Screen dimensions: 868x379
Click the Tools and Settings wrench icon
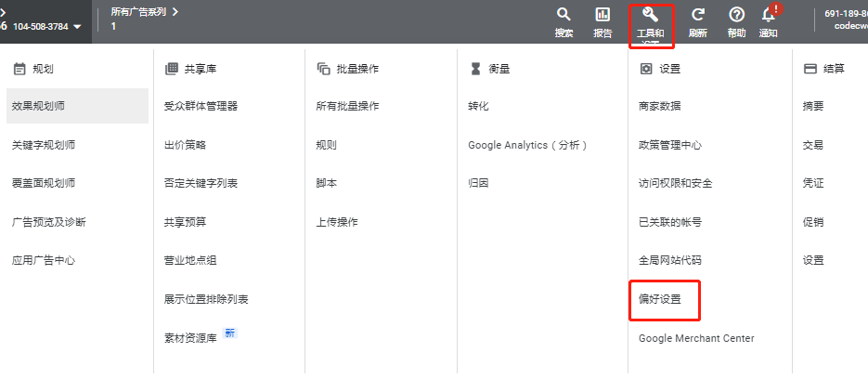click(650, 15)
